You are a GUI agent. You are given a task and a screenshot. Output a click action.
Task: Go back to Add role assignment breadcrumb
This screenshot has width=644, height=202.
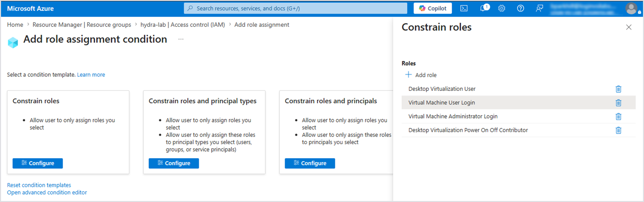pyautogui.click(x=261, y=25)
